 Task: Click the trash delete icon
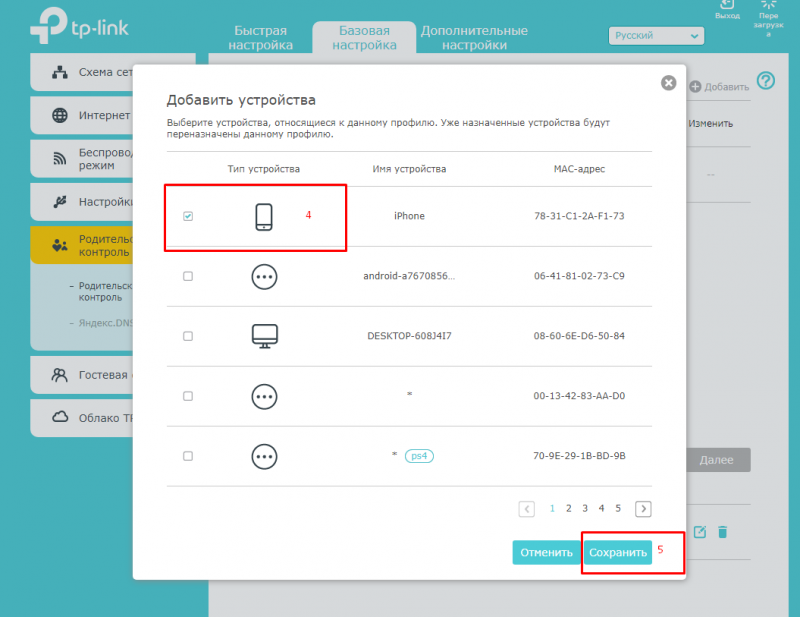click(x=723, y=532)
